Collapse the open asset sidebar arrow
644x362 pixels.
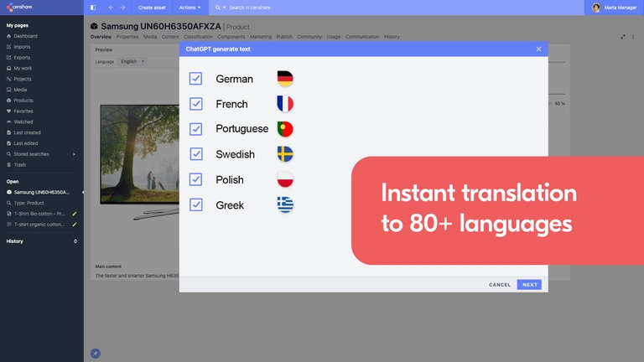click(82, 192)
